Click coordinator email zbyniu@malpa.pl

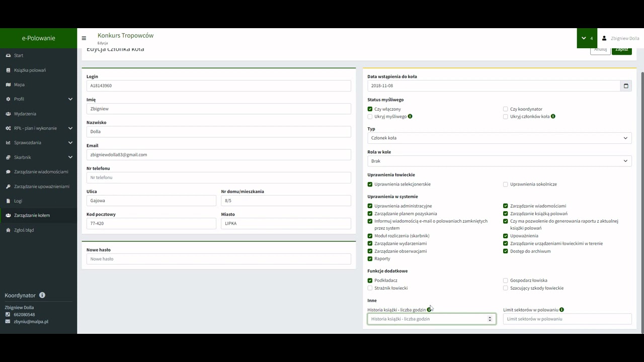click(31, 321)
